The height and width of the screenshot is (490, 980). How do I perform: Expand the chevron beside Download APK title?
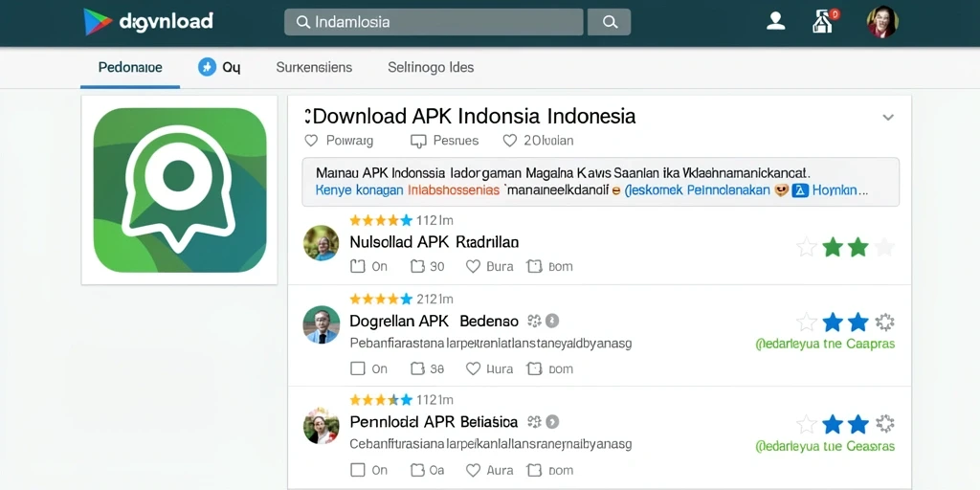[x=888, y=117]
